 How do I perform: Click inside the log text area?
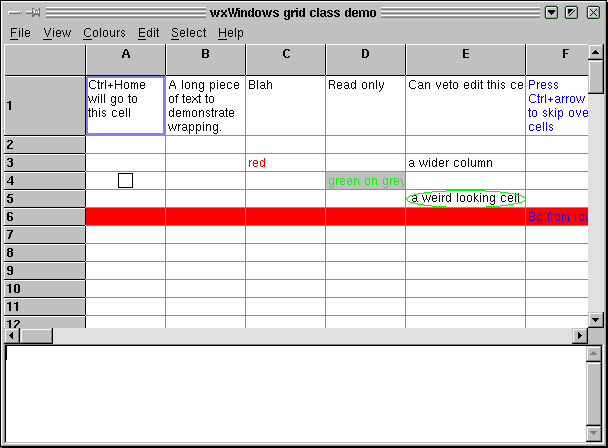[x=295, y=394]
